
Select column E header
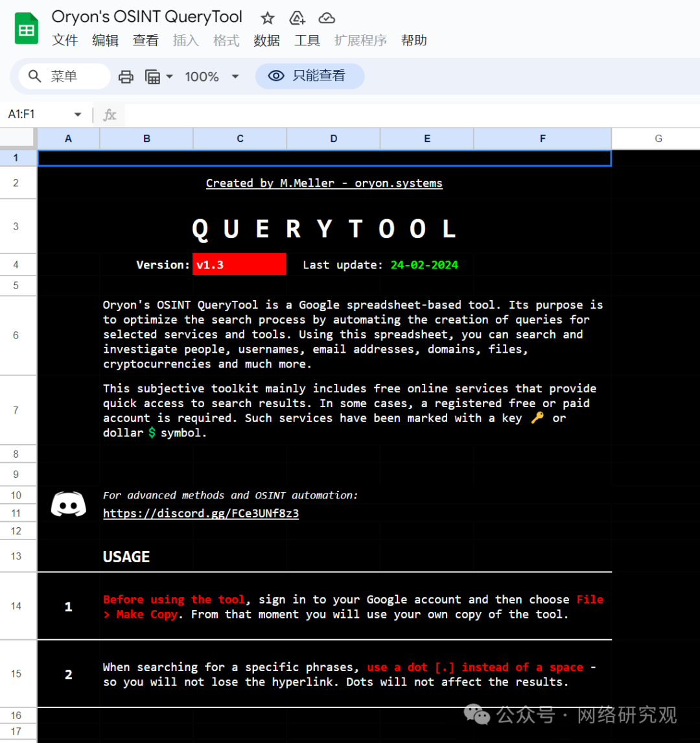426,139
